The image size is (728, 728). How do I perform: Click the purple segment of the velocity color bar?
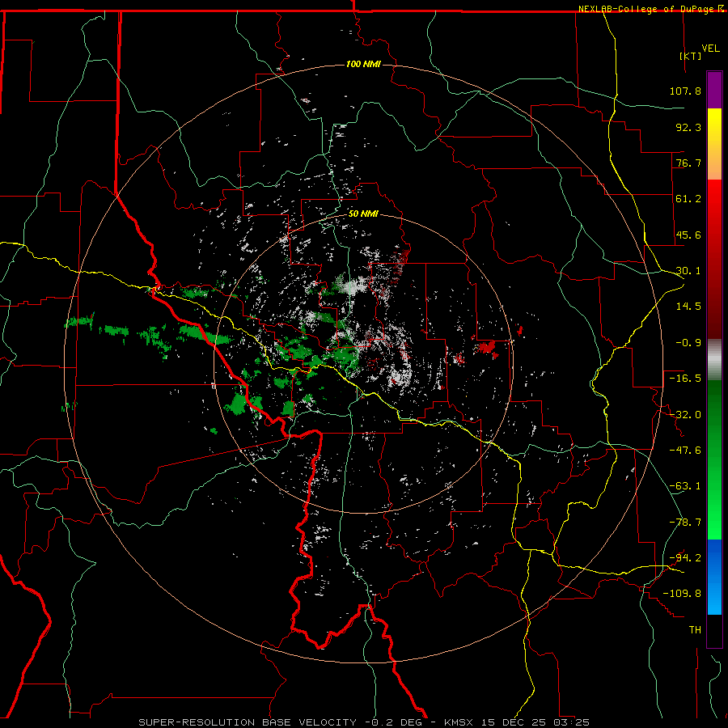(714, 90)
